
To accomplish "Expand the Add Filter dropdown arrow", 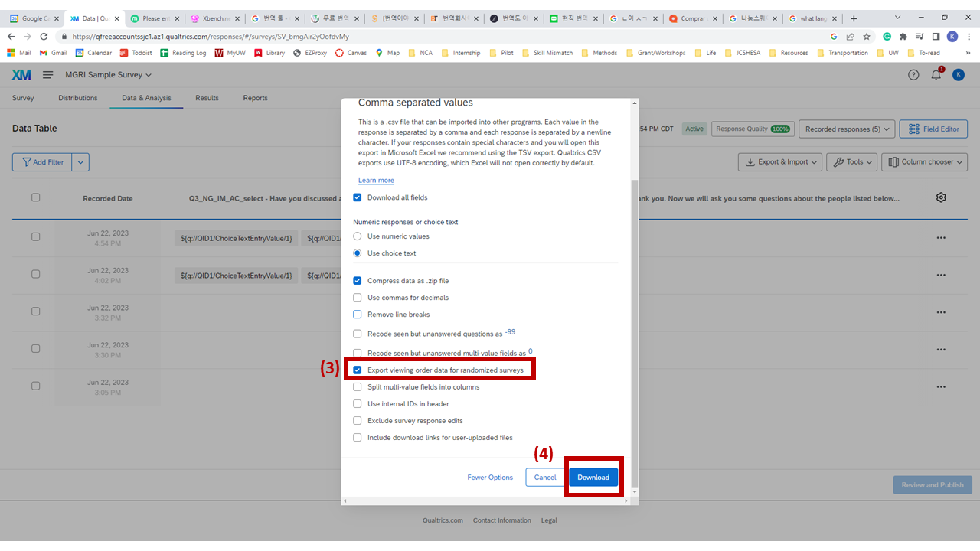I will coord(80,161).
